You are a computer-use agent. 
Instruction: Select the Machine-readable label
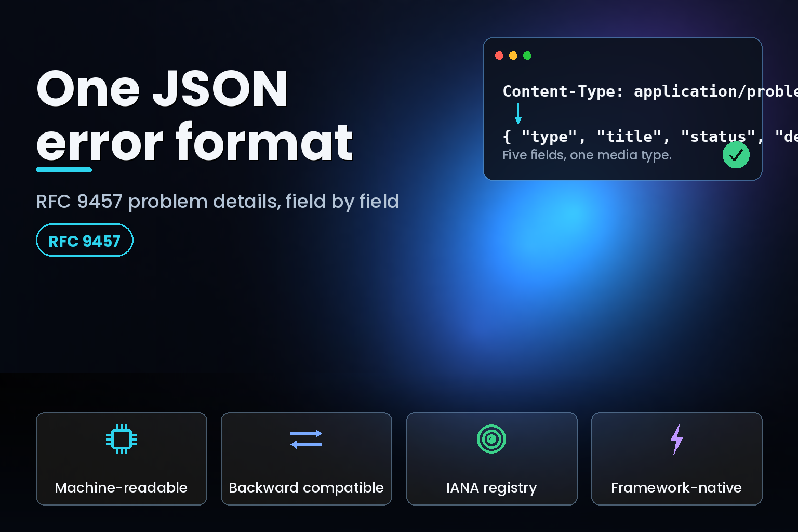click(x=121, y=487)
